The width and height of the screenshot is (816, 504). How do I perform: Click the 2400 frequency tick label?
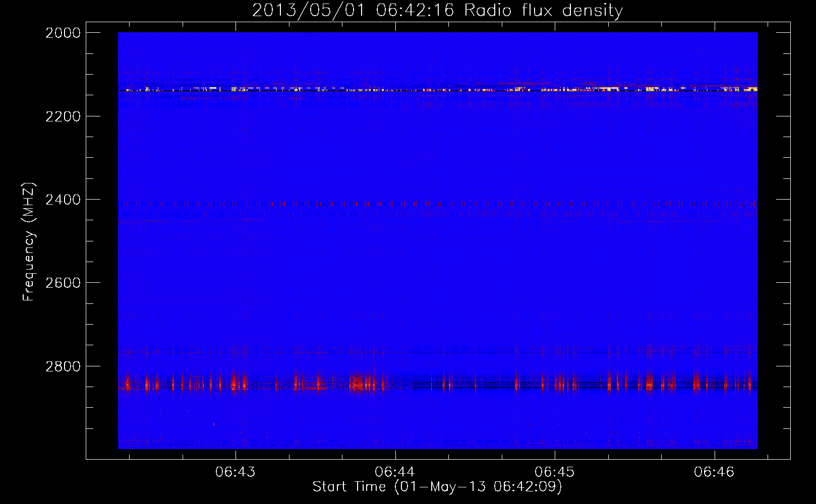[x=63, y=200]
